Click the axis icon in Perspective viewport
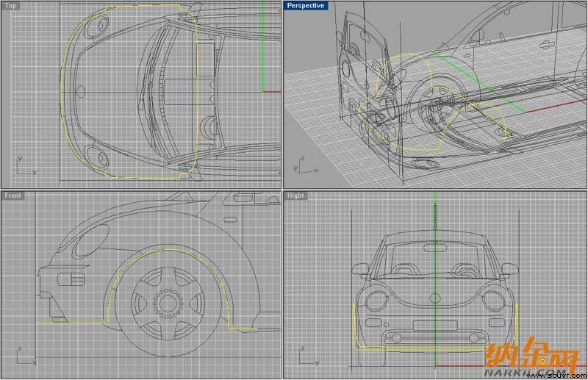 pyautogui.click(x=306, y=165)
